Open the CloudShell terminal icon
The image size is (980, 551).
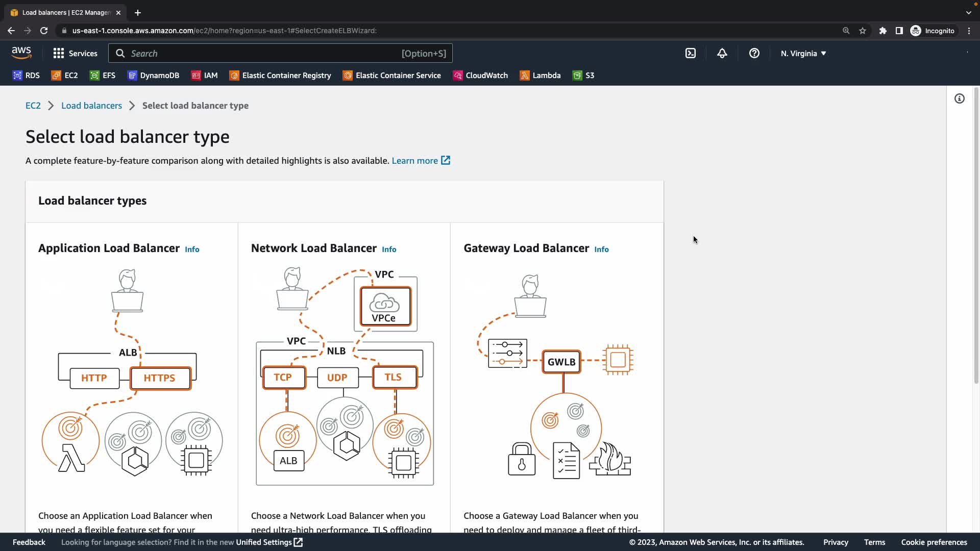tap(690, 54)
